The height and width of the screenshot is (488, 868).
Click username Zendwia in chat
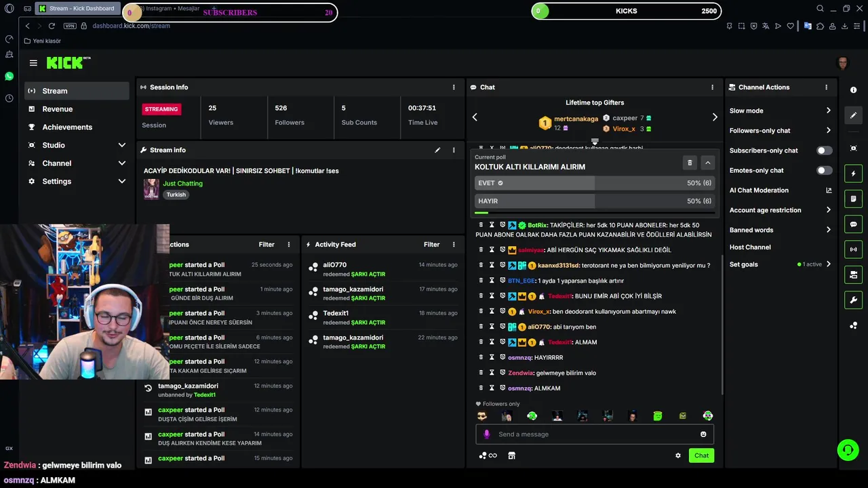click(x=520, y=373)
